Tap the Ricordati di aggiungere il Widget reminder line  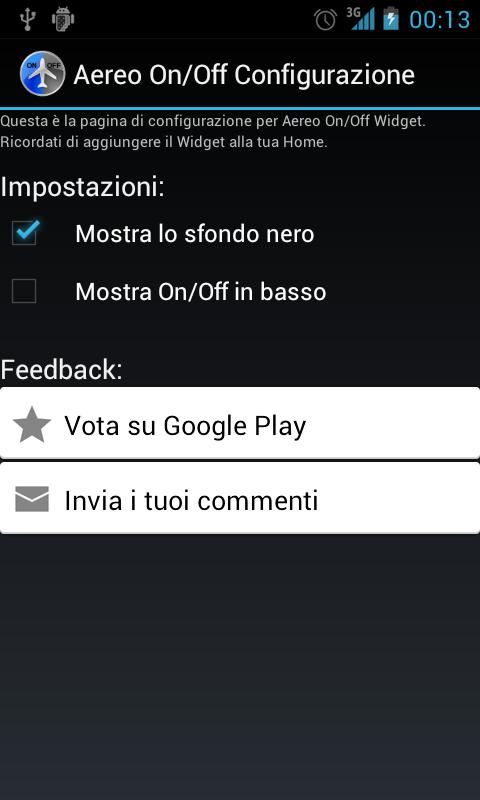[x=164, y=142]
